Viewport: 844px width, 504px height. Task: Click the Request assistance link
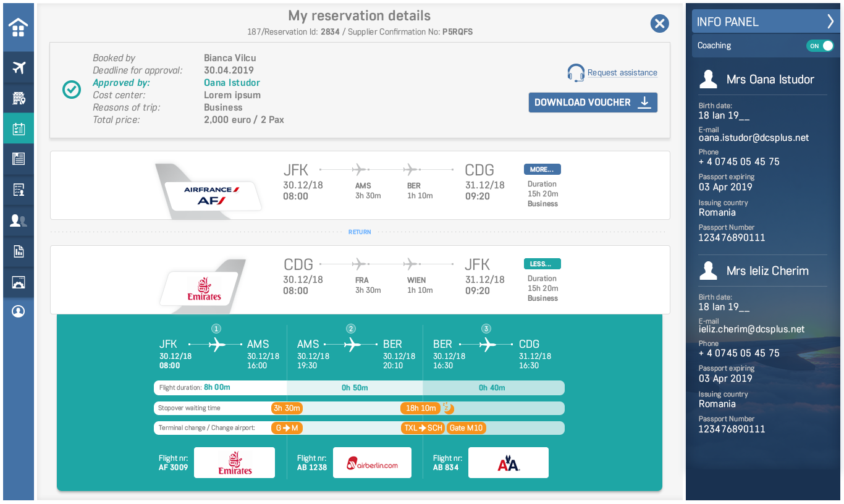point(622,73)
